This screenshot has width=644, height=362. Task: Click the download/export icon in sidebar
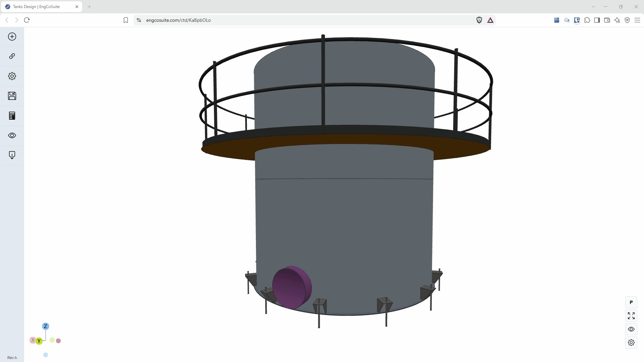[12, 155]
